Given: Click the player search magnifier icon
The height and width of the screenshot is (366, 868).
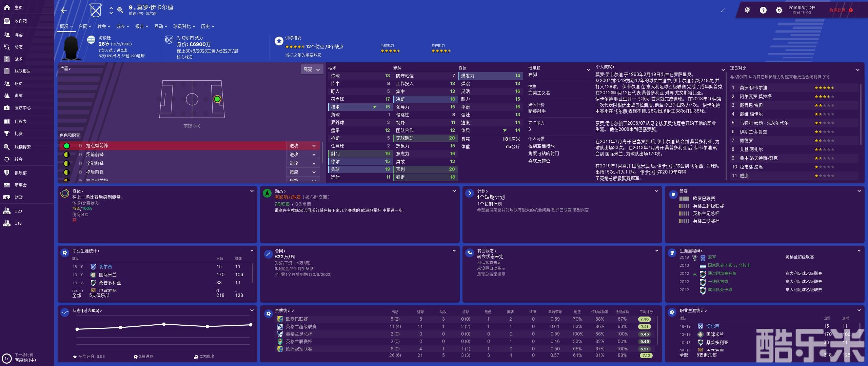Looking at the screenshot, I should click(120, 10).
